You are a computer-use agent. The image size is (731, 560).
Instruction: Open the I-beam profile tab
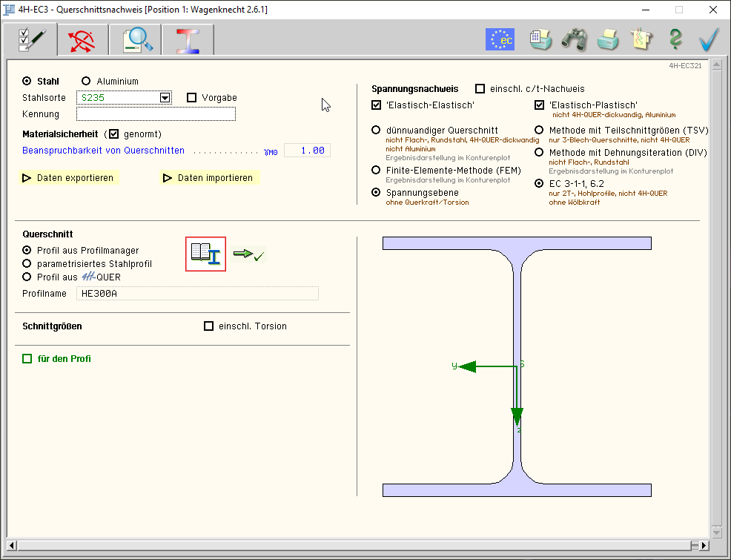(x=188, y=40)
